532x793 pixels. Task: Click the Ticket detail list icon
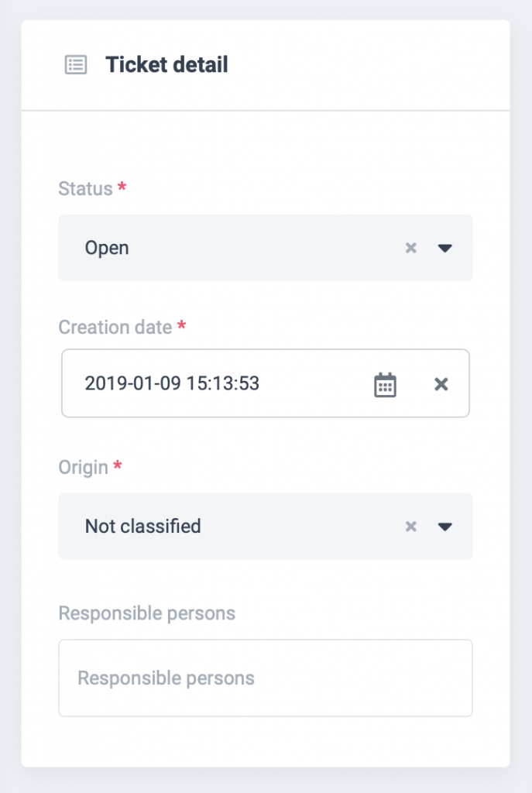75,65
